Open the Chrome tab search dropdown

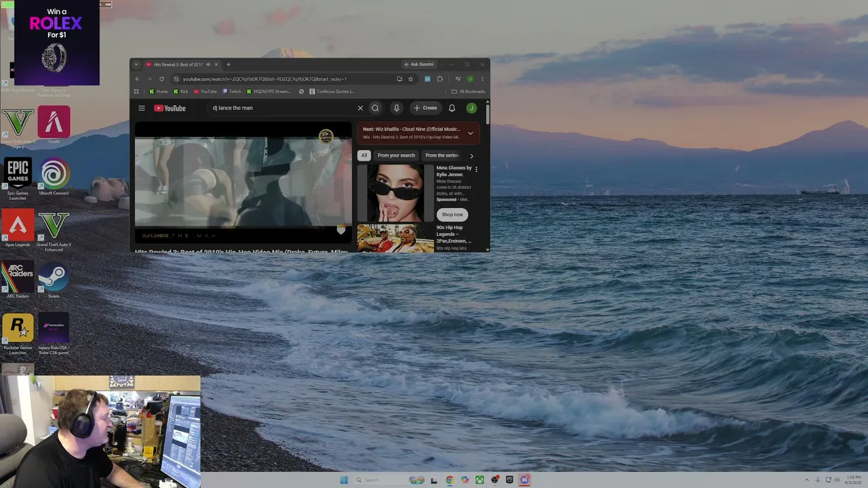coord(136,64)
